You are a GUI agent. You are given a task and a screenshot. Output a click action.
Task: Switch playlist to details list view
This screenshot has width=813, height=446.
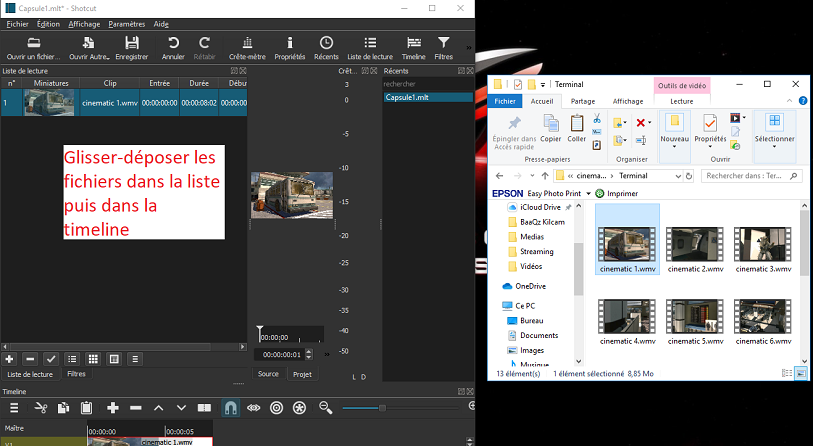(x=72, y=359)
